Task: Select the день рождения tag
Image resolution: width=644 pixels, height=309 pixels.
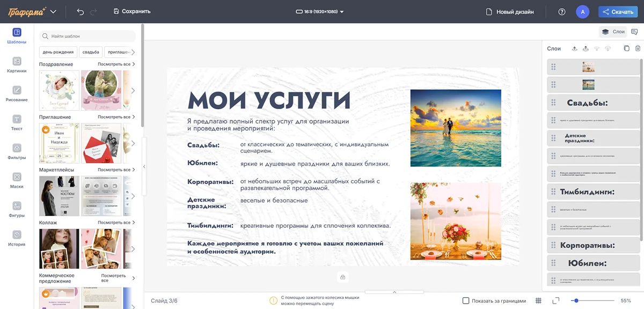Action: pyautogui.click(x=58, y=52)
